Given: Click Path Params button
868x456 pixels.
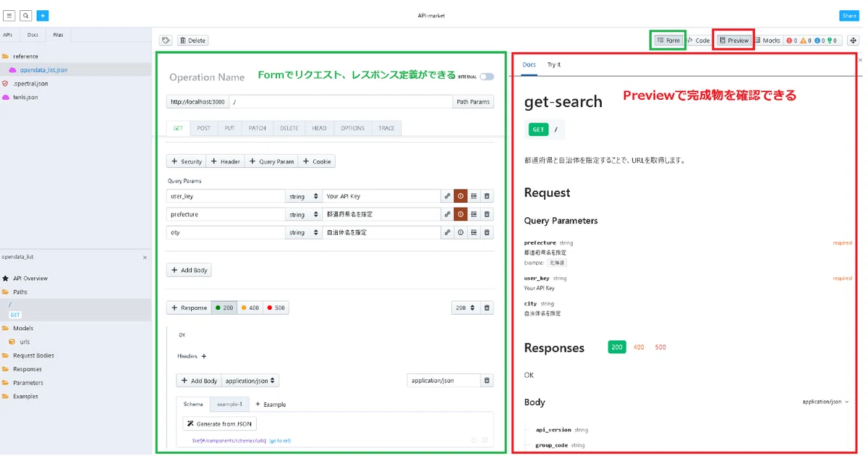Looking at the screenshot, I should pos(473,102).
